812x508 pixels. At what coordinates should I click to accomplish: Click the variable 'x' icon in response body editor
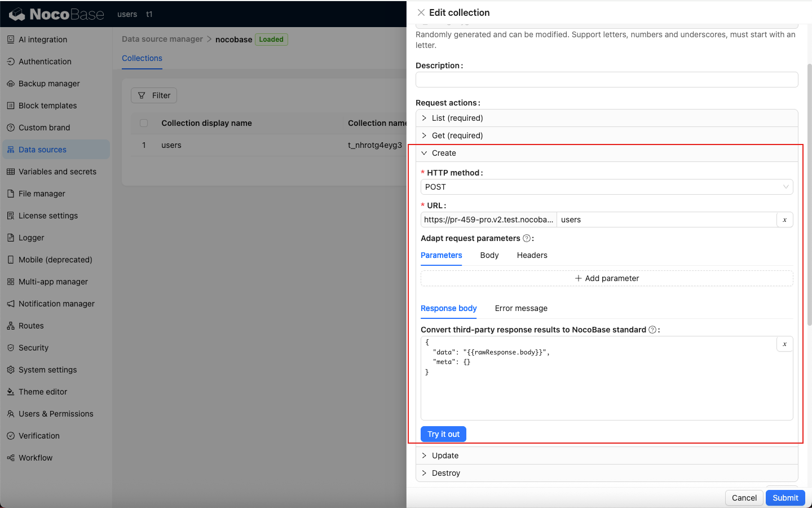tap(784, 344)
